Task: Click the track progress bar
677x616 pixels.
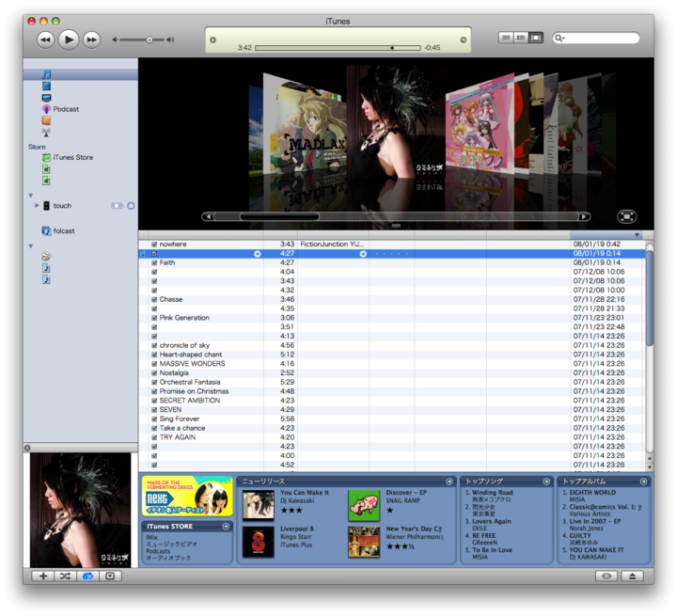Action: click(338, 48)
